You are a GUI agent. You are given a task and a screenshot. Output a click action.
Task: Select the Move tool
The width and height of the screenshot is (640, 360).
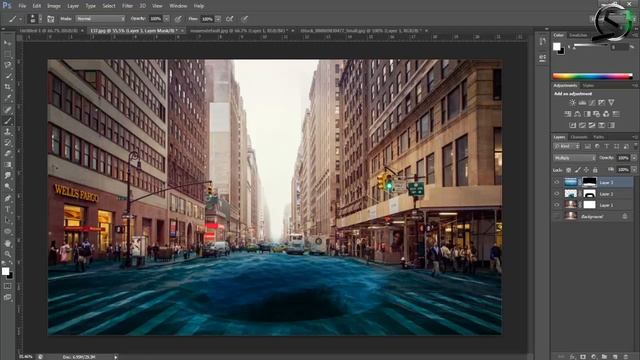7,43
